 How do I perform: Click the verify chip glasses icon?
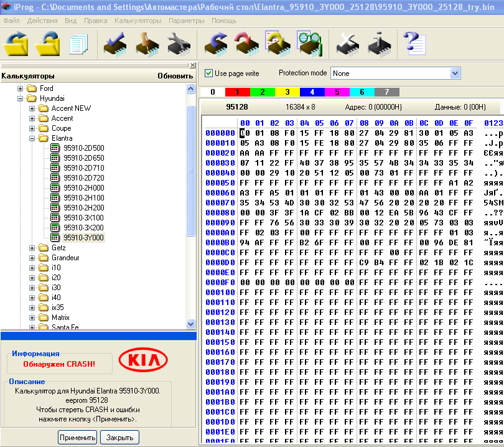point(310,44)
